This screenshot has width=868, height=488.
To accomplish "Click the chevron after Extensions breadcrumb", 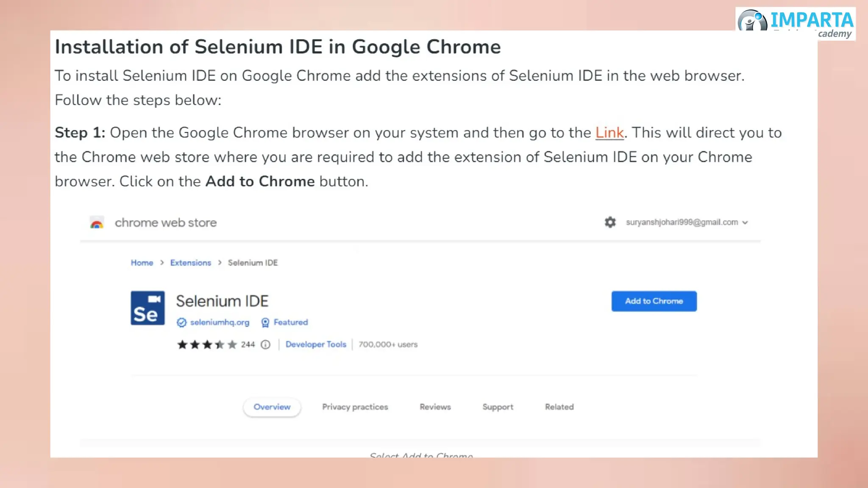I will [220, 263].
